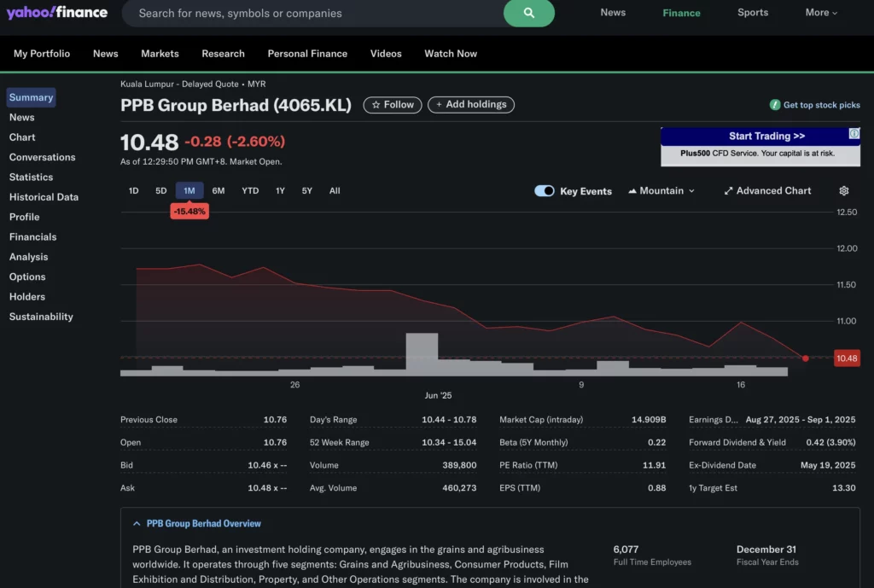The height and width of the screenshot is (588, 874).
Task: Click the 6,077 Full Time Employees figure
Action: point(626,550)
